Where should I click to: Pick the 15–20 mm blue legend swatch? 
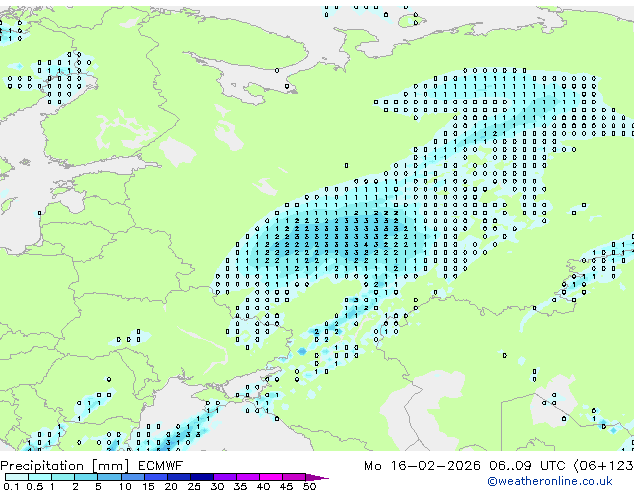[155, 477]
